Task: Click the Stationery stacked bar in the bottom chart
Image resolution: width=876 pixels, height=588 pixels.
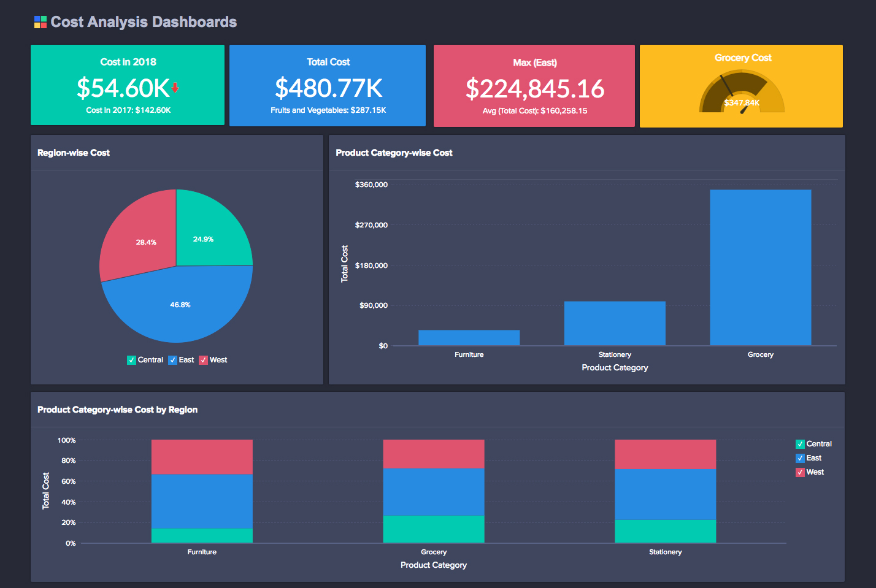Action: pyautogui.click(x=665, y=491)
